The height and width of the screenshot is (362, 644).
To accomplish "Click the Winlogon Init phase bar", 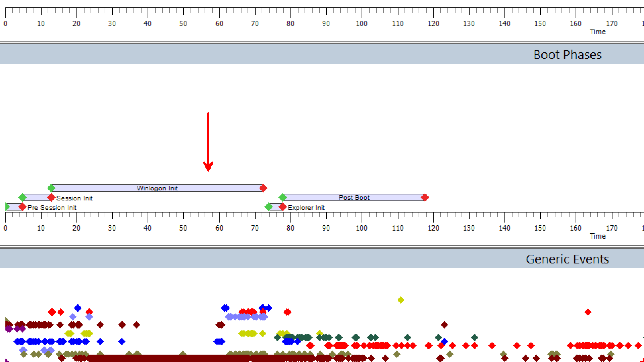I will click(x=157, y=188).
